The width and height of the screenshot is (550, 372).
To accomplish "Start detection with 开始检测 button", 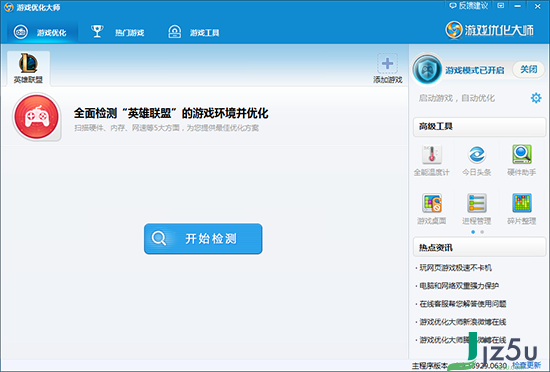I will (x=203, y=239).
